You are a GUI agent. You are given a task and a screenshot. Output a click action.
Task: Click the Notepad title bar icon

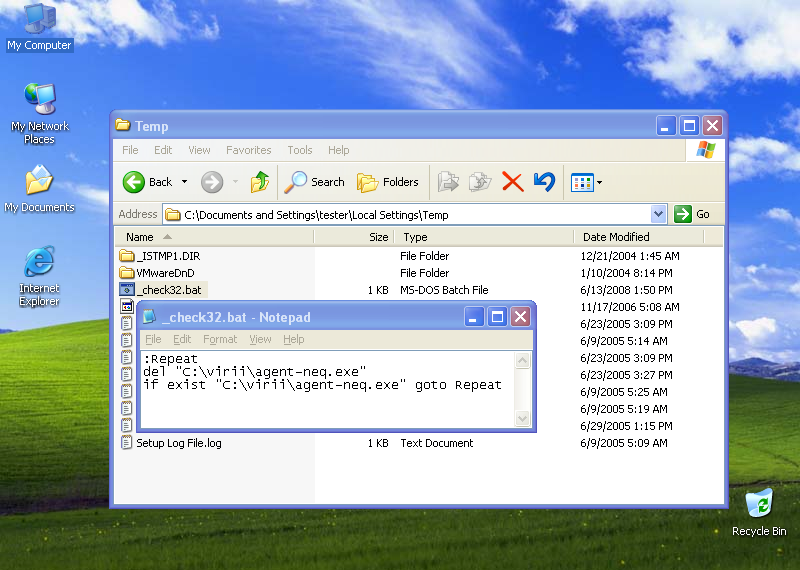click(x=149, y=317)
